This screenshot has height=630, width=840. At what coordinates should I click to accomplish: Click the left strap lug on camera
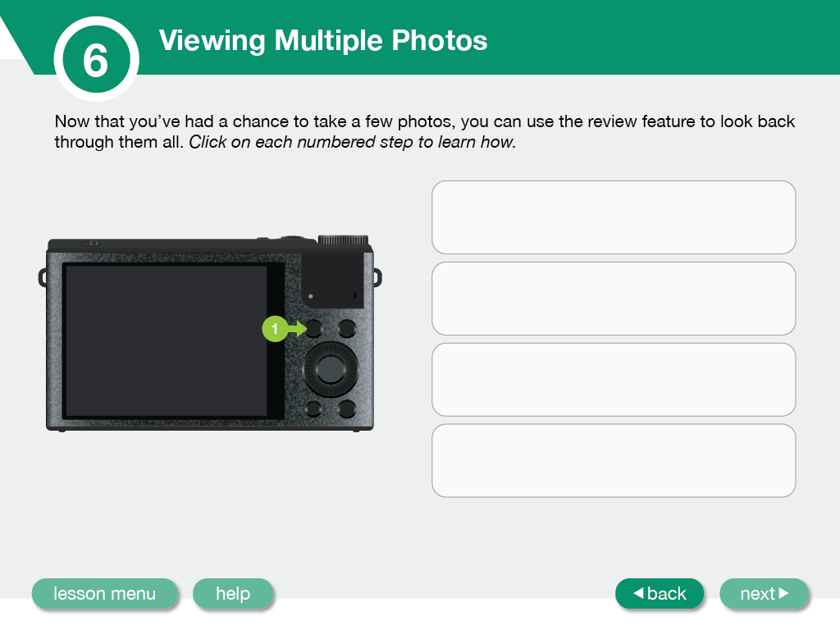click(43, 277)
